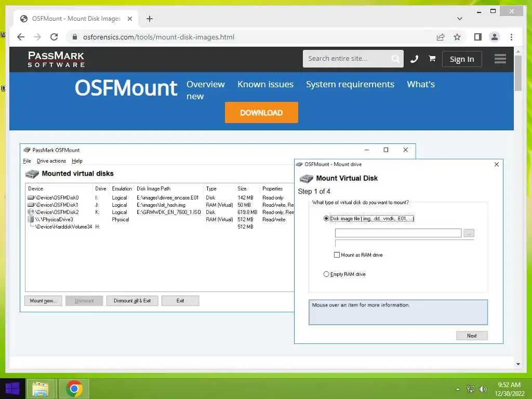The image size is (532, 399).
Task: Click the PassMark Software logo
Action: [56, 59]
